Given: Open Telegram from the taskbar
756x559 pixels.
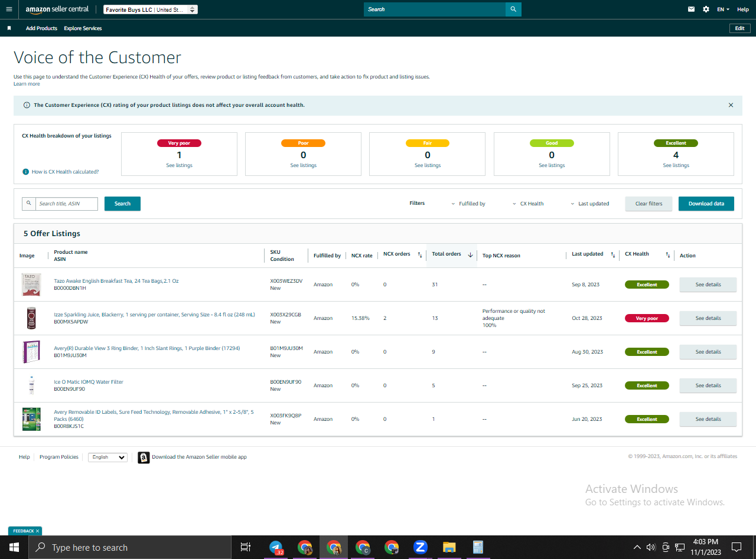Looking at the screenshot, I should pyautogui.click(x=276, y=547).
